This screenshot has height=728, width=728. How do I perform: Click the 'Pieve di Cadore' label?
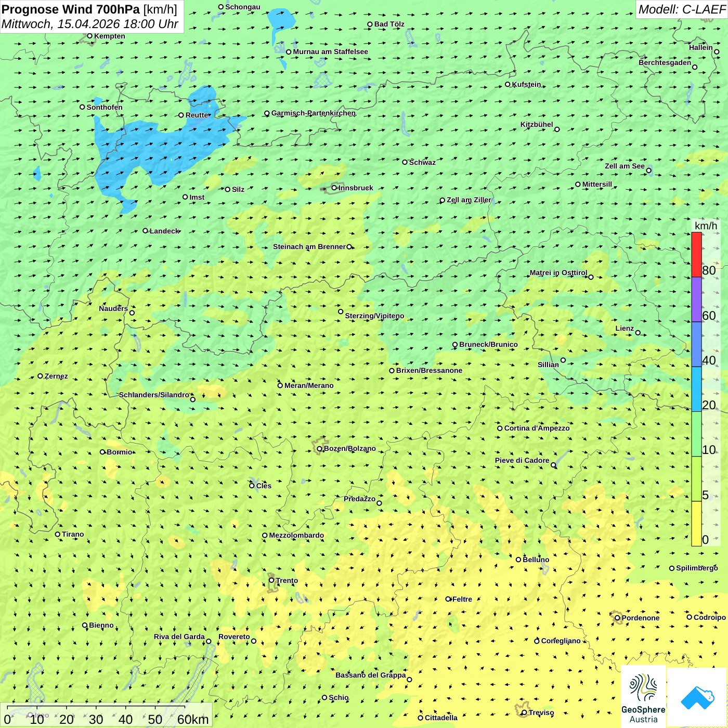[522, 460]
